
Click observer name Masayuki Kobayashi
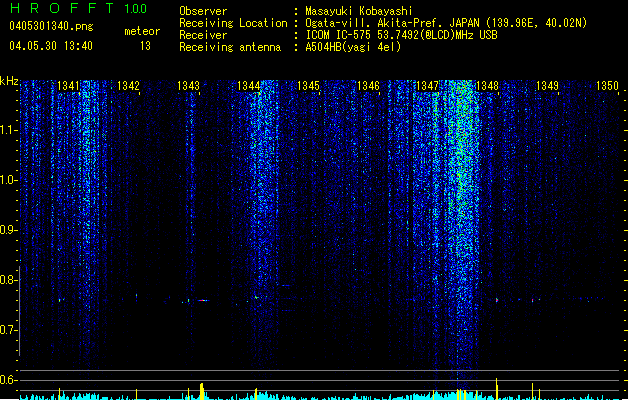pyautogui.click(x=359, y=11)
